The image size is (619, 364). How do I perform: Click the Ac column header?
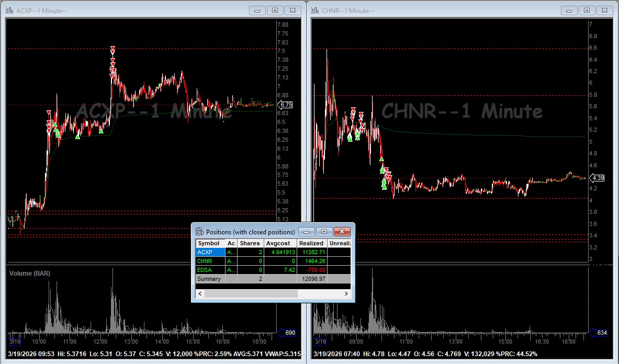pos(231,243)
